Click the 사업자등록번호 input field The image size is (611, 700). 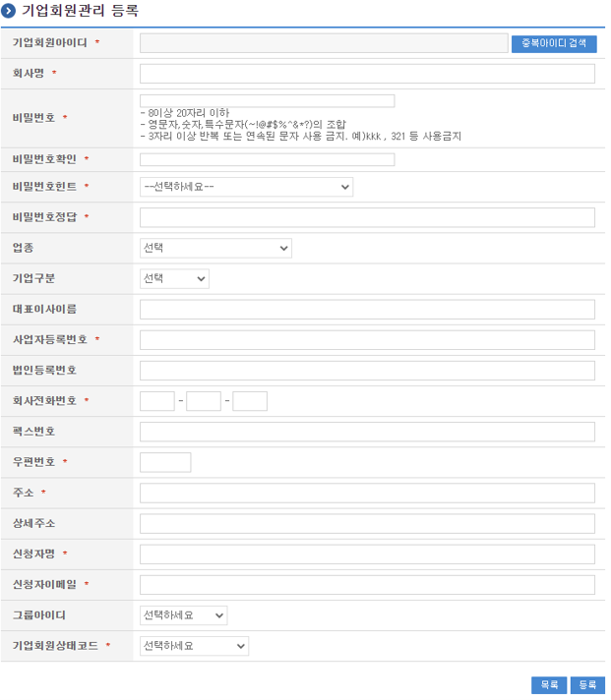367,340
